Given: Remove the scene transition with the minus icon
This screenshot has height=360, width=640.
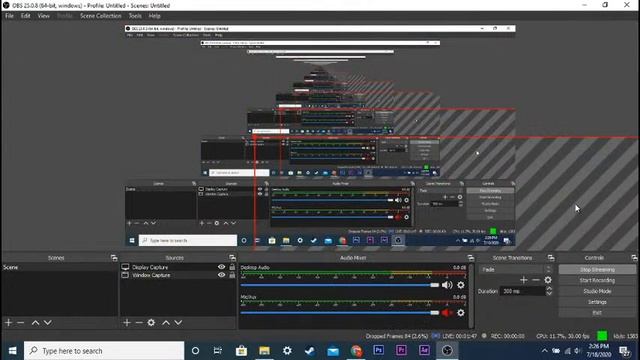Looking at the screenshot, I should 536,280.
